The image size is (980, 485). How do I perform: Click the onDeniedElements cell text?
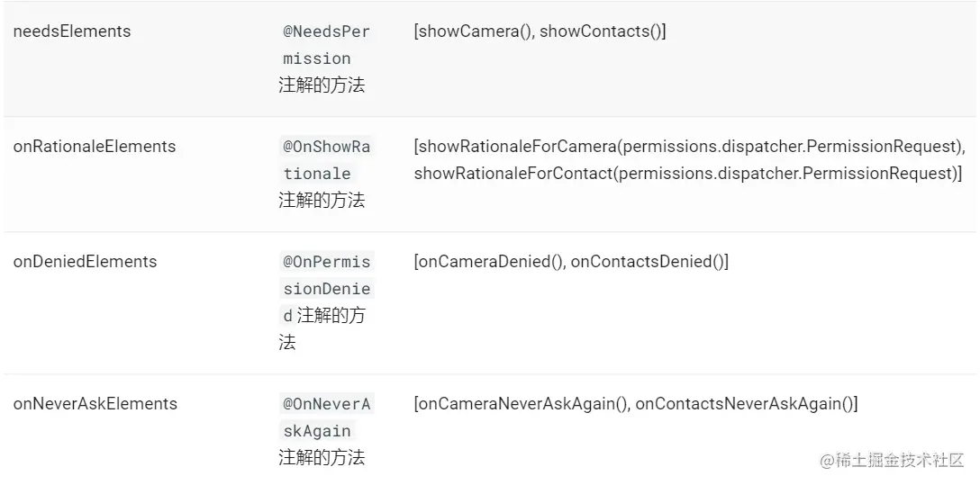85,262
